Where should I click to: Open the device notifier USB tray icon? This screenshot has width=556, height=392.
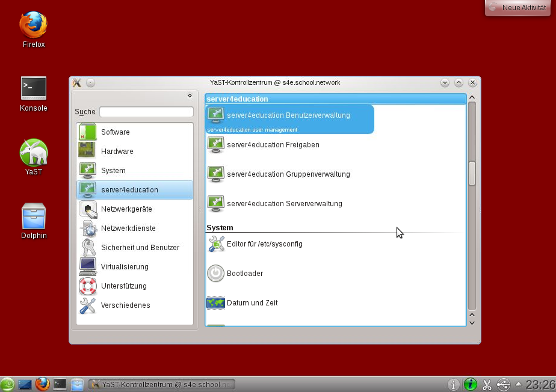pyautogui.click(x=504, y=384)
